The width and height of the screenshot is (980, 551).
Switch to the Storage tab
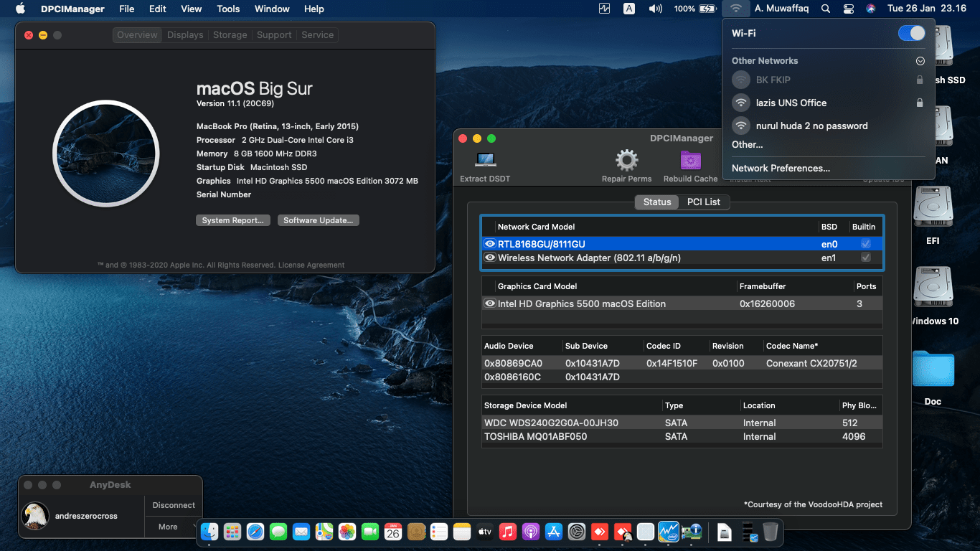click(x=230, y=34)
